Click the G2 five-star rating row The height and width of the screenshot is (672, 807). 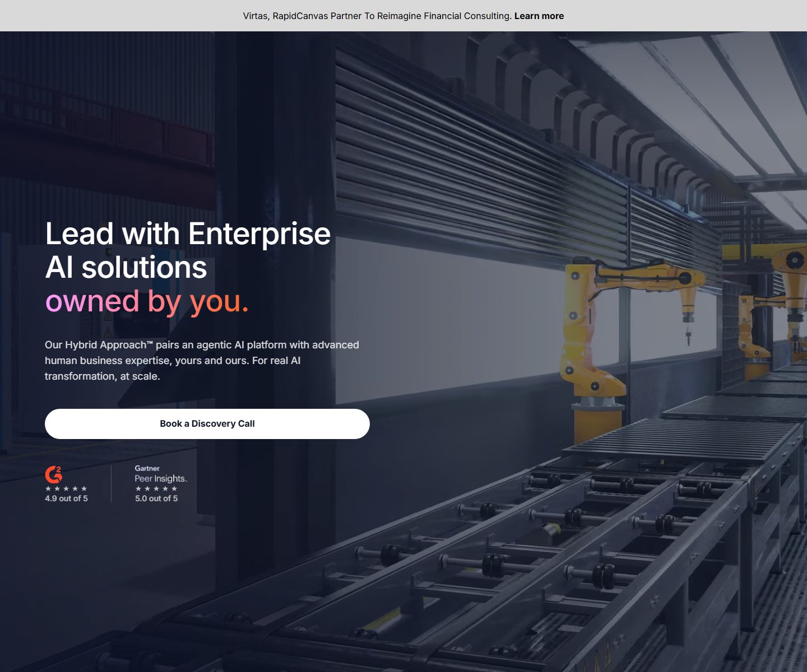coord(66,488)
